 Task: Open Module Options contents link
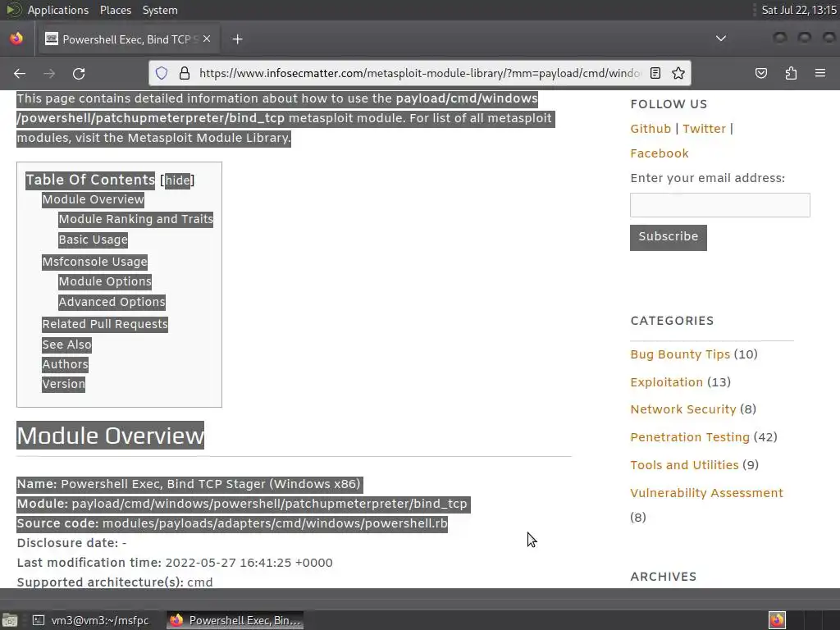click(105, 281)
